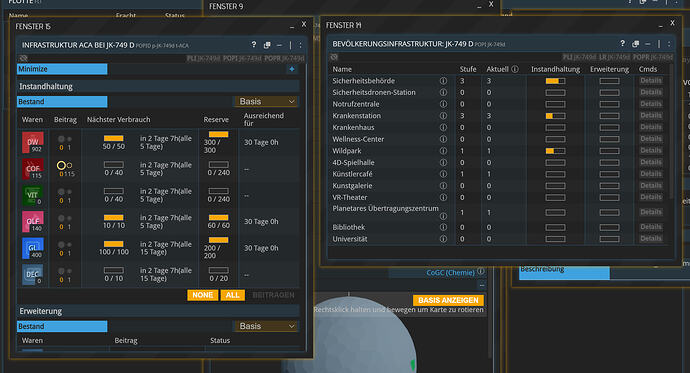Click the ALL button
The image size is (690, 373).
pos(232,295)
